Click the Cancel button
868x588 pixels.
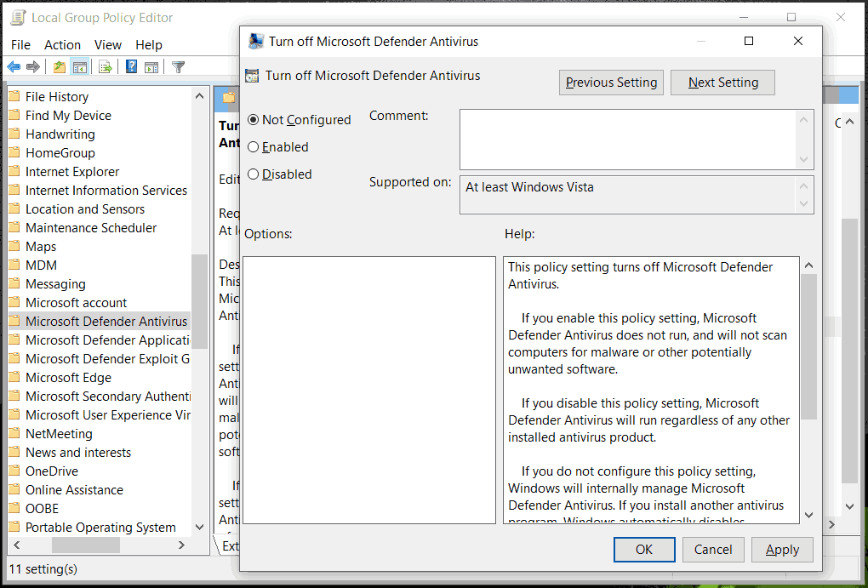pos(713,549)
